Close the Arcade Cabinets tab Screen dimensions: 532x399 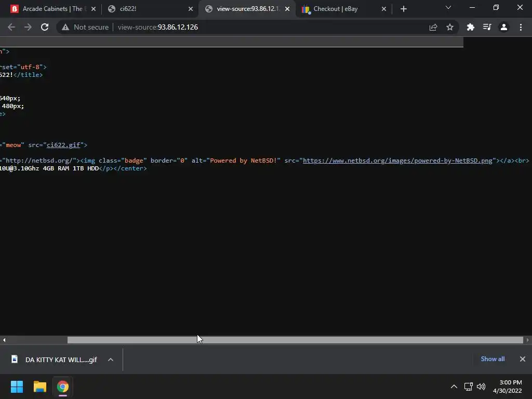(94, 9)
